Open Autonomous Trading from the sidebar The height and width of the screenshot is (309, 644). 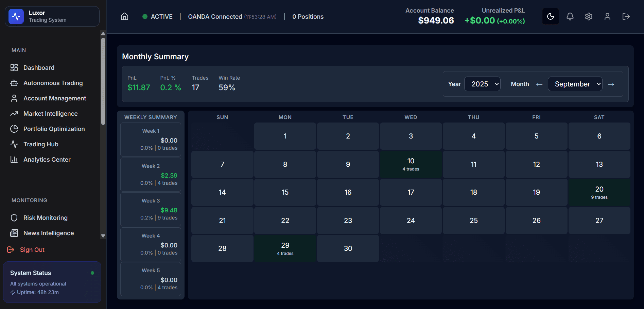click(x=53, y=83)
